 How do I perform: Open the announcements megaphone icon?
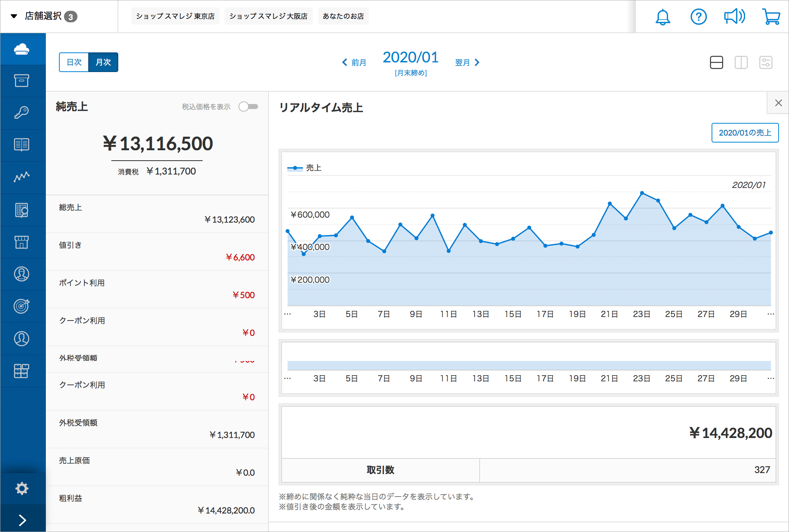(734, 17)
